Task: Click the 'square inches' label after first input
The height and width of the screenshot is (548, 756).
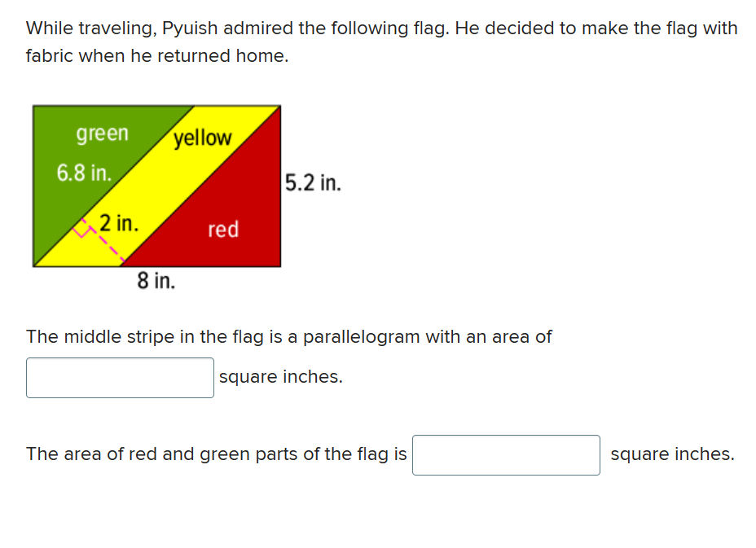Action: click(280, 376)
